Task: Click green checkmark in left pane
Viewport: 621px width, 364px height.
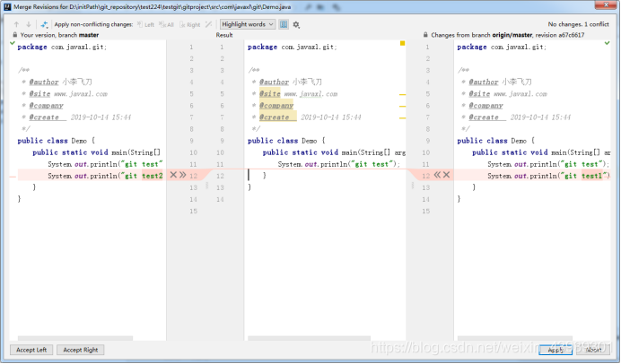Action: tap(13, 43)
